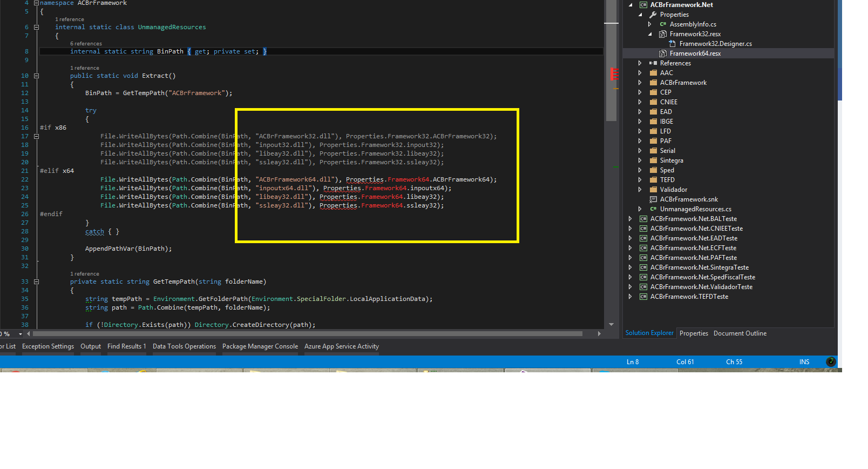Screen dimensions: 868x469
Task: Click the horizontal scrollbar right arrow
Action: click(x=599, y=334)
